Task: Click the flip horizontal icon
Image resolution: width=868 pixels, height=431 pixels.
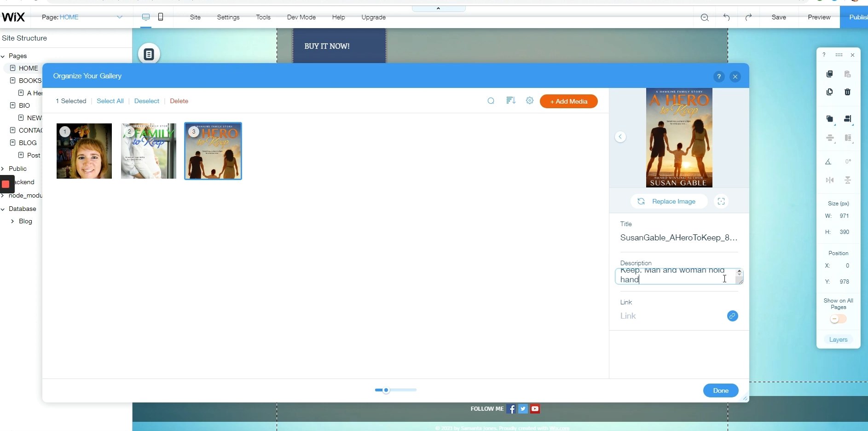Action: pos(830,180)
